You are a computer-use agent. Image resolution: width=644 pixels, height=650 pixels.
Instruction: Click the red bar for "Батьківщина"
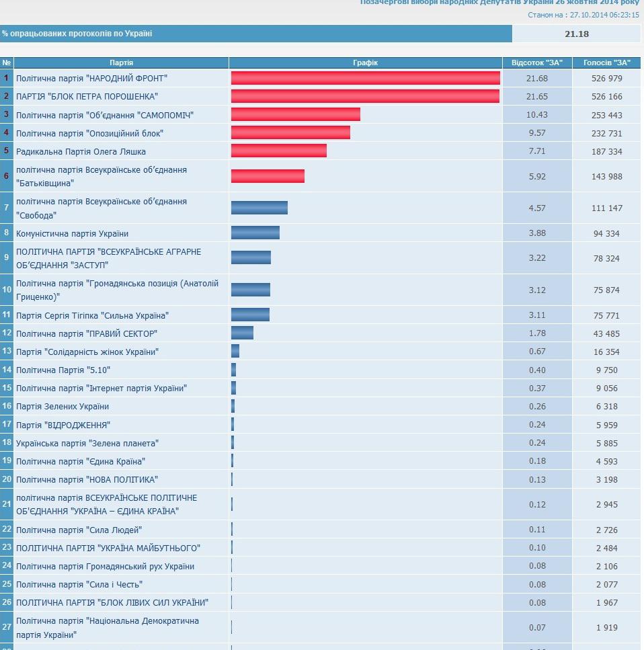(x=268, y=176)
